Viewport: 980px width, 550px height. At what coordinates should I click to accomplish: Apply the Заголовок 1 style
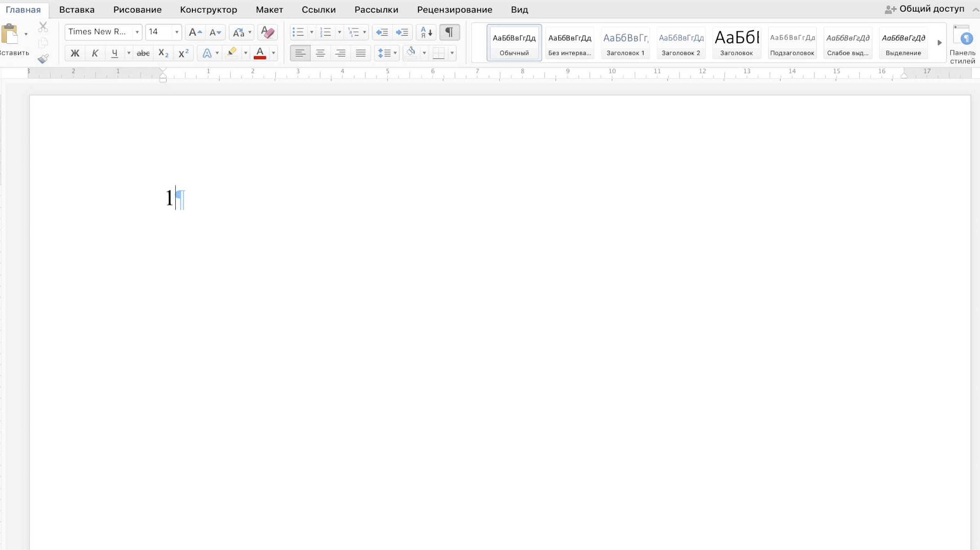(x=625, y=43)
